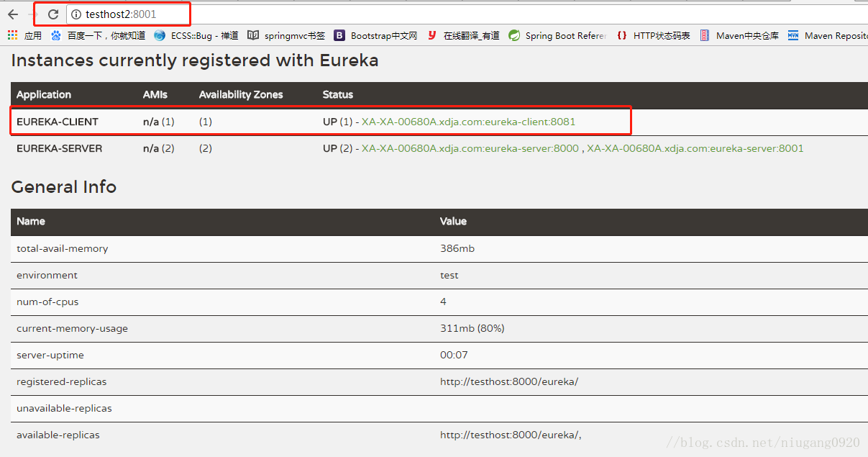Open the apps grid bookmark icon
Viewport: 868px width, 457px height.
click(13, 35)
